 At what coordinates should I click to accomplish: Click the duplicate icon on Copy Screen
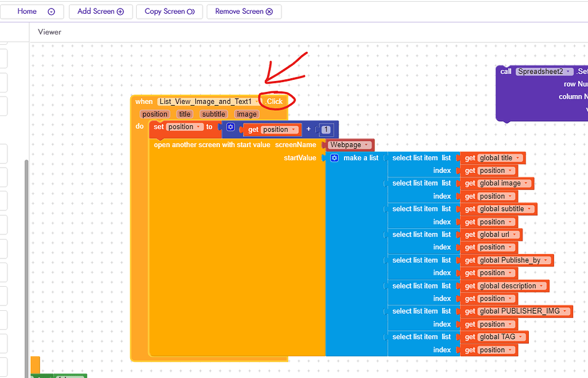click(x=189, y=11)
